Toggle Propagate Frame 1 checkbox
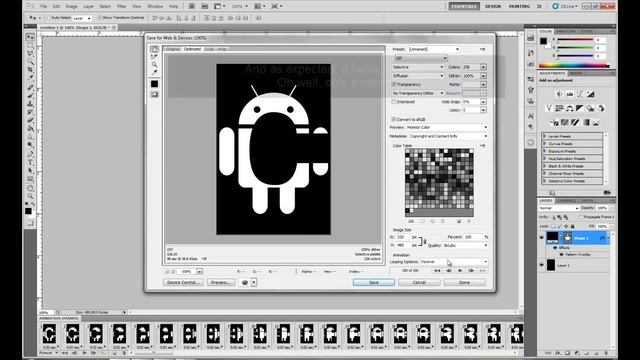The image size is (640, 360). click(581, 217)
